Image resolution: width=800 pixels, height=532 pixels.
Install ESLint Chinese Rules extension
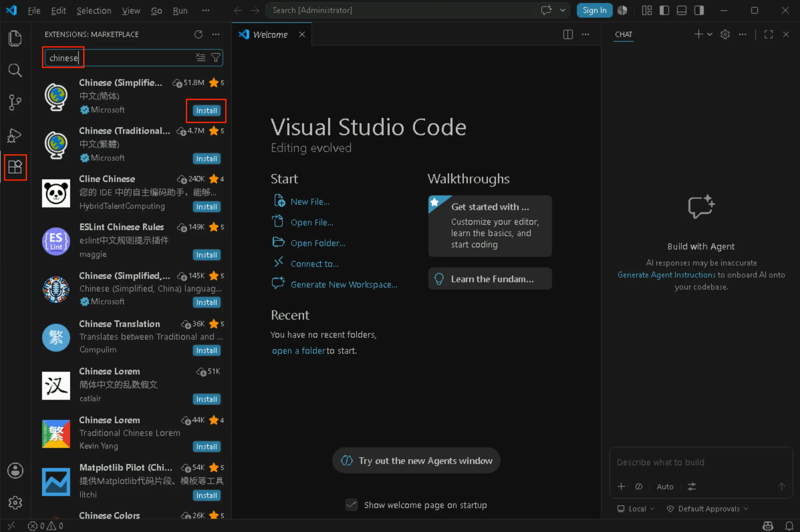[206, 255]
